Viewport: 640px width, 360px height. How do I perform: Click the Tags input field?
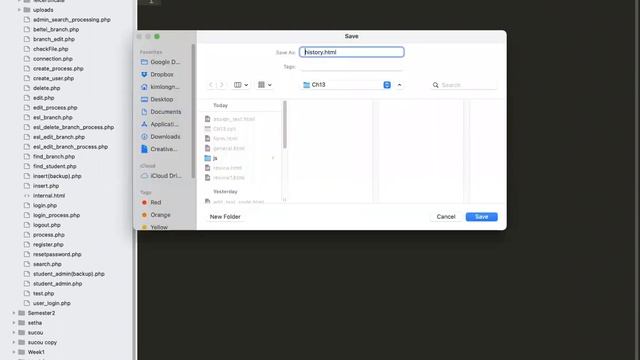(x=352, y=67)
